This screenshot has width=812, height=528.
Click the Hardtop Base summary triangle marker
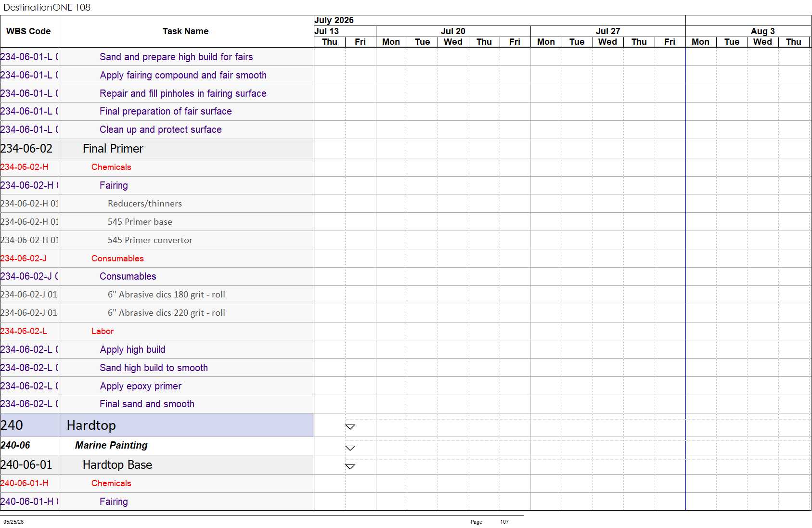pyautogui.click(x=350, y=467)
